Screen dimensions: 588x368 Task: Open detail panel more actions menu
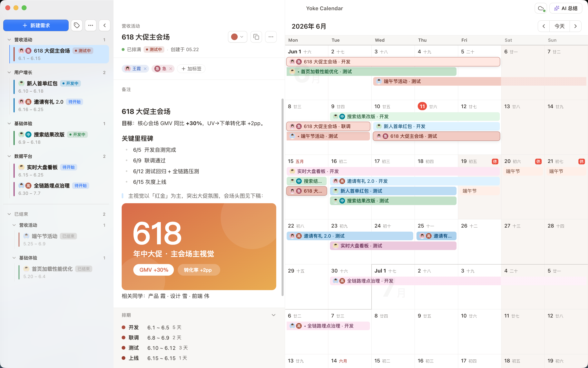[271, 37]
